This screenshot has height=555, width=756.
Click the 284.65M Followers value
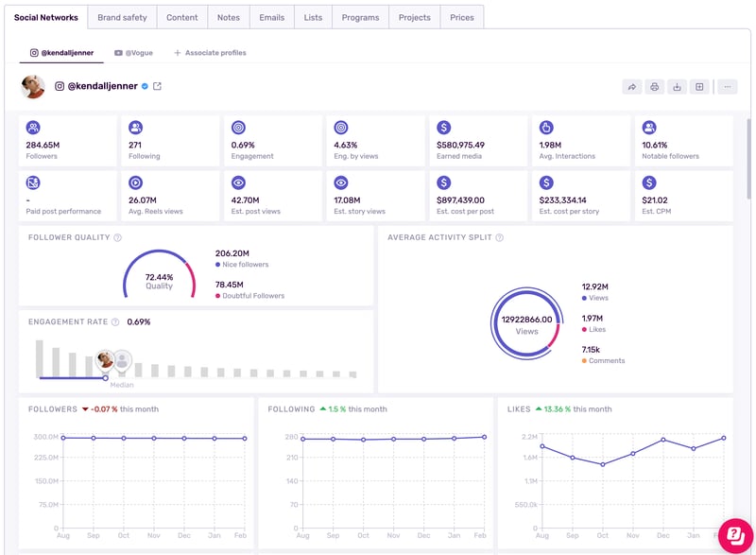tap(43, 145)
